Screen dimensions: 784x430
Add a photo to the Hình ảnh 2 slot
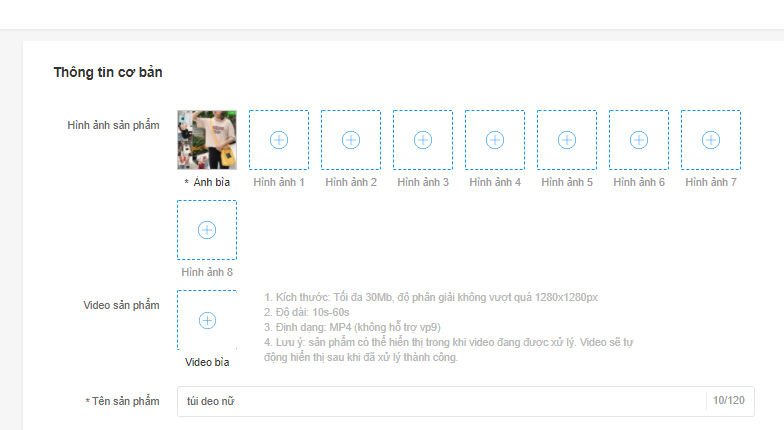(351, 140)
